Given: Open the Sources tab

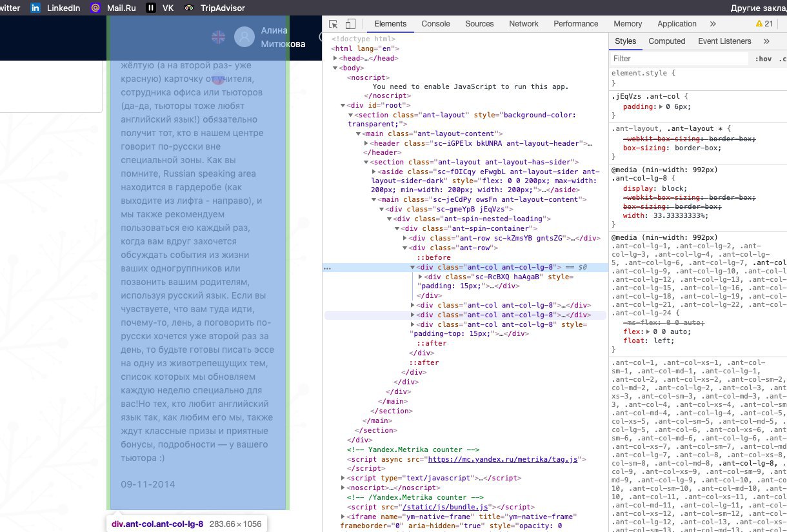Looking at the screenshot, I should point(479,24).
